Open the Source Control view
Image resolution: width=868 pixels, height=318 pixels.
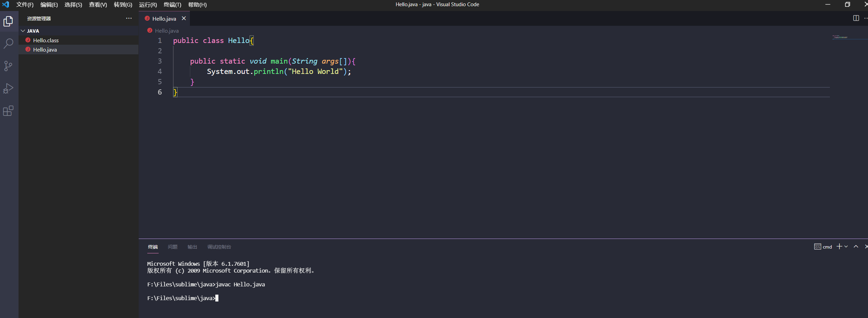click(x=8, y=66)
